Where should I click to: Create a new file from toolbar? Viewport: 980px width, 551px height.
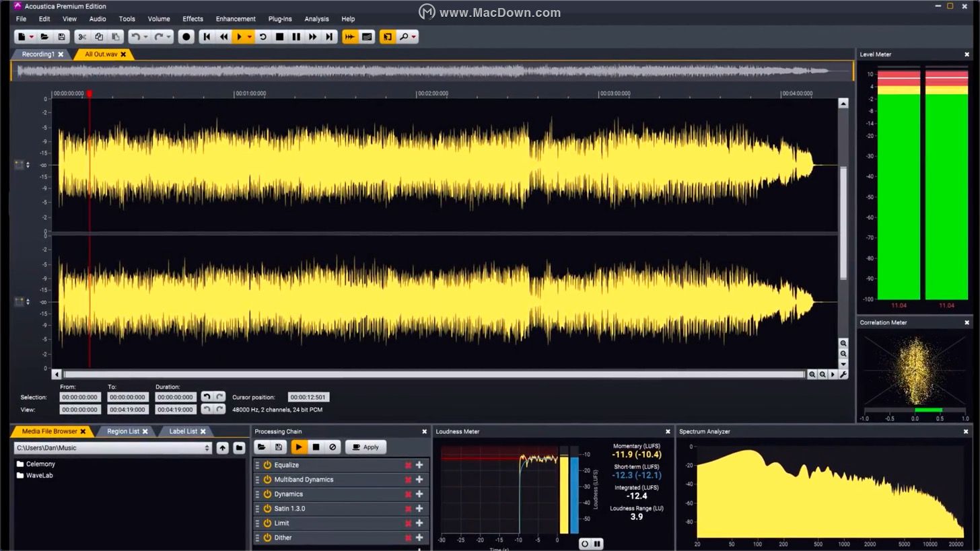(22, 37)
